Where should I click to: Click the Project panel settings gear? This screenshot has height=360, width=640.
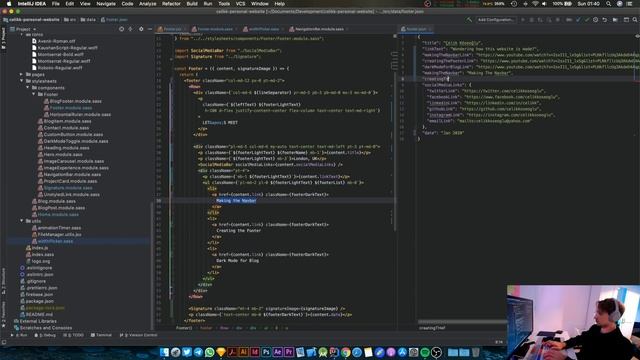pos(141,29)
